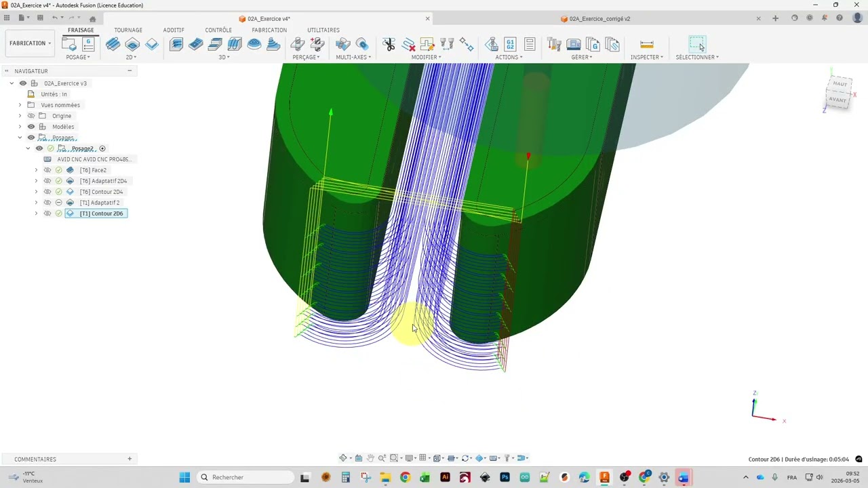The width and height of the screenshot is (868, 488).
Task: Open the FABRICATION workspace dropdown
Action: 29,43
